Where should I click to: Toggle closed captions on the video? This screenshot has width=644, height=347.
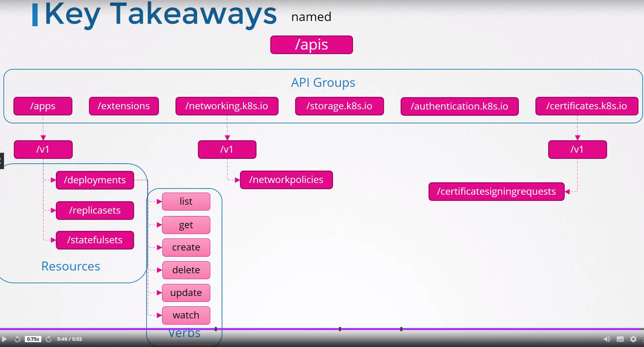click(x=620, y=339)
